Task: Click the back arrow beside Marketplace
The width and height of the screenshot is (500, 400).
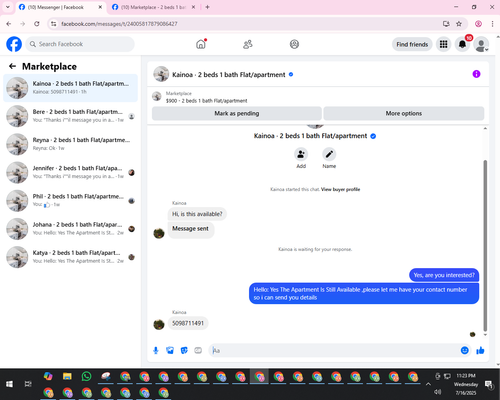Action: tap(13, 66)
